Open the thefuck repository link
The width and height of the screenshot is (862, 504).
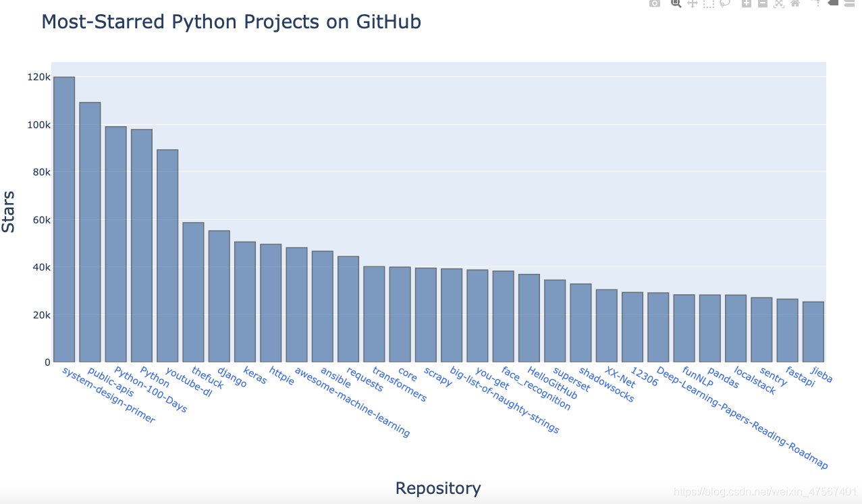(x=207, y=377)
